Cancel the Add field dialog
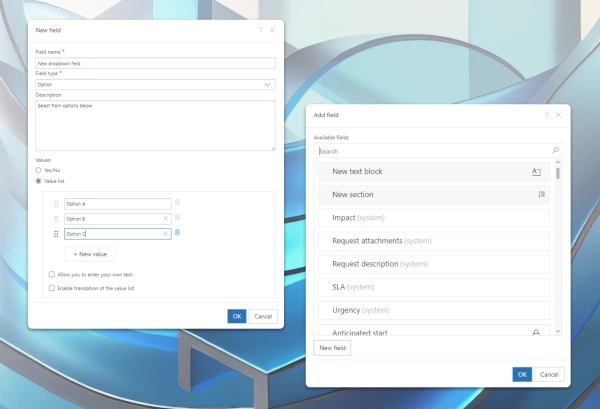This screenshot has width=600, height=409. click(x=549, y=375)
